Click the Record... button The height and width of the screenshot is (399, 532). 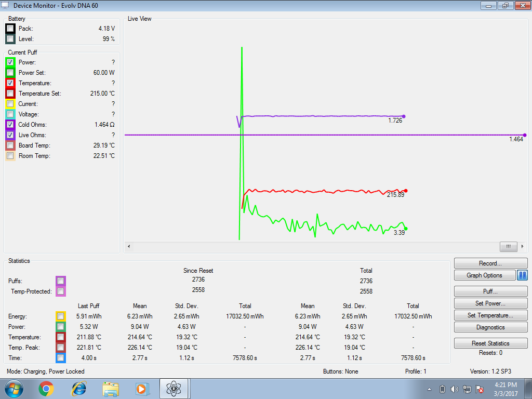point(490,263)
